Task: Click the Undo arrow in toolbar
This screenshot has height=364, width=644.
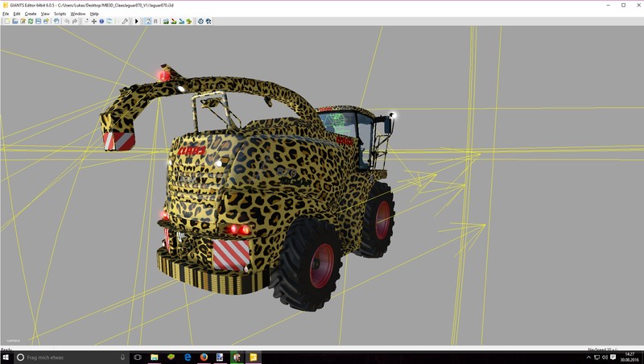Action: 67,21
